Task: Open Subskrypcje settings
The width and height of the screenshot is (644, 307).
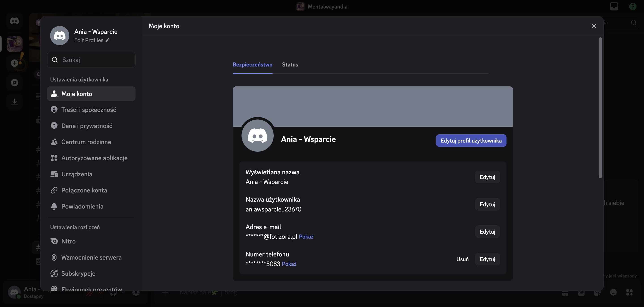Action: click(91, 273)
